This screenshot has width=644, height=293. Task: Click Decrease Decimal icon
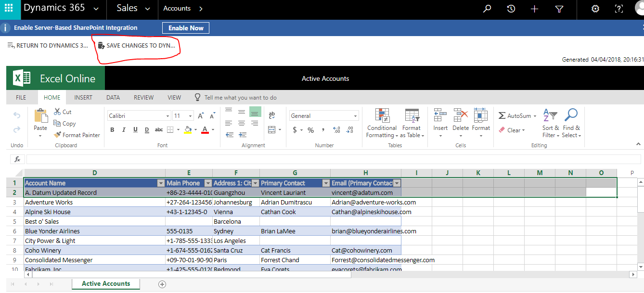350,130
